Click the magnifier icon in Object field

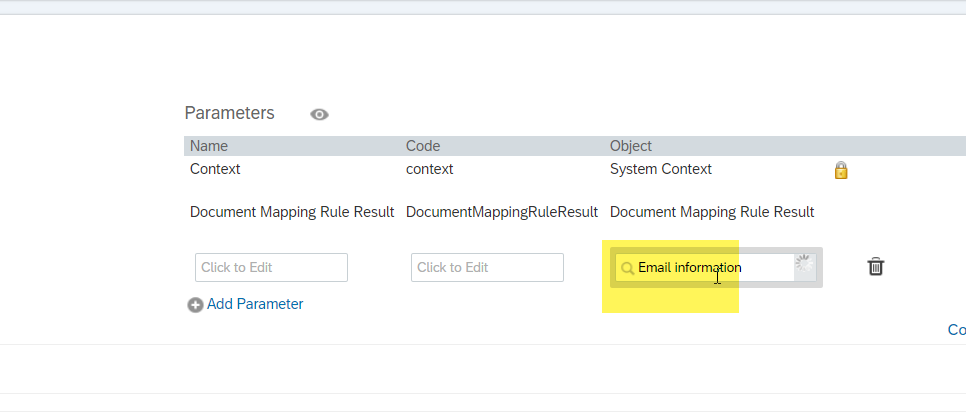pos(627,268)
